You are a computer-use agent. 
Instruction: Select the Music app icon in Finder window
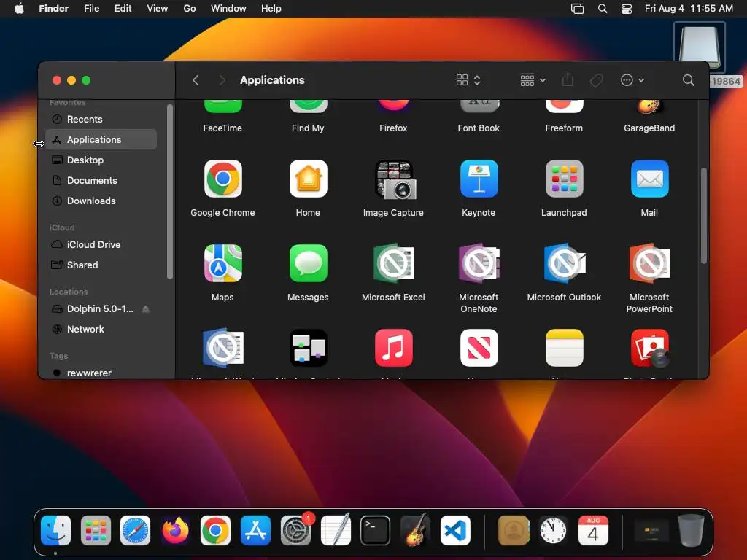(393, 348)
